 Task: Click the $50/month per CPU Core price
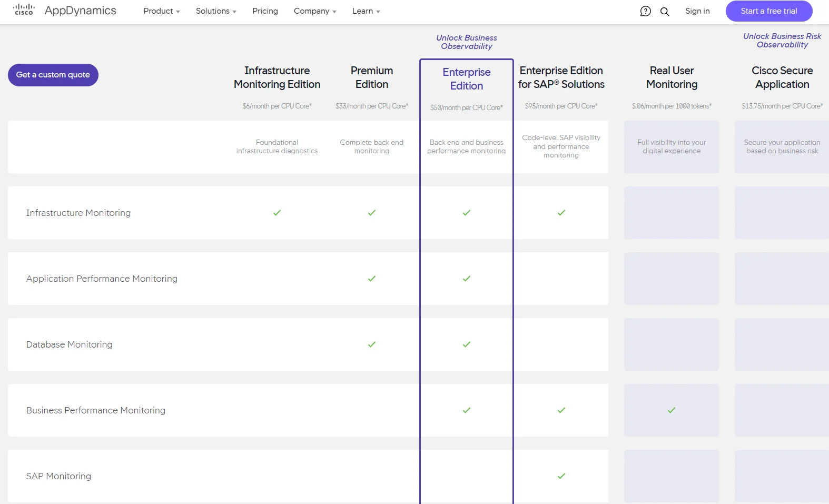click(x=467, y=107)
